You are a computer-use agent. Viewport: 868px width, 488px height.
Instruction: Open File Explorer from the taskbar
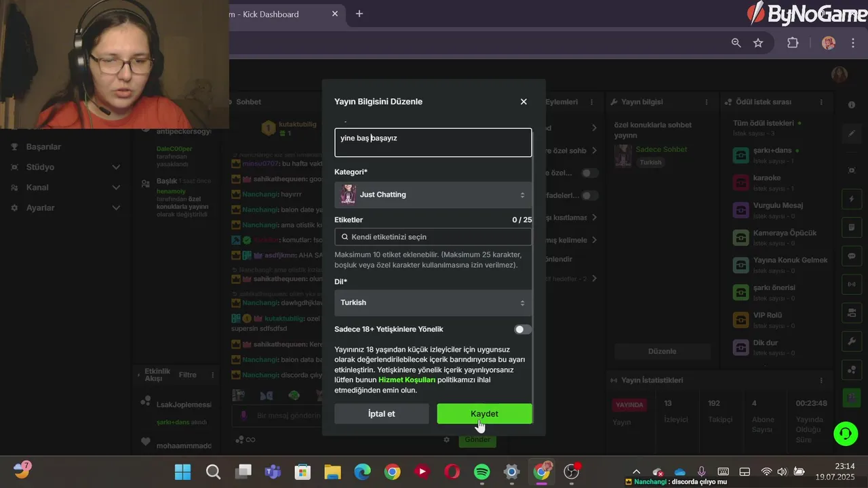(332, 472)
